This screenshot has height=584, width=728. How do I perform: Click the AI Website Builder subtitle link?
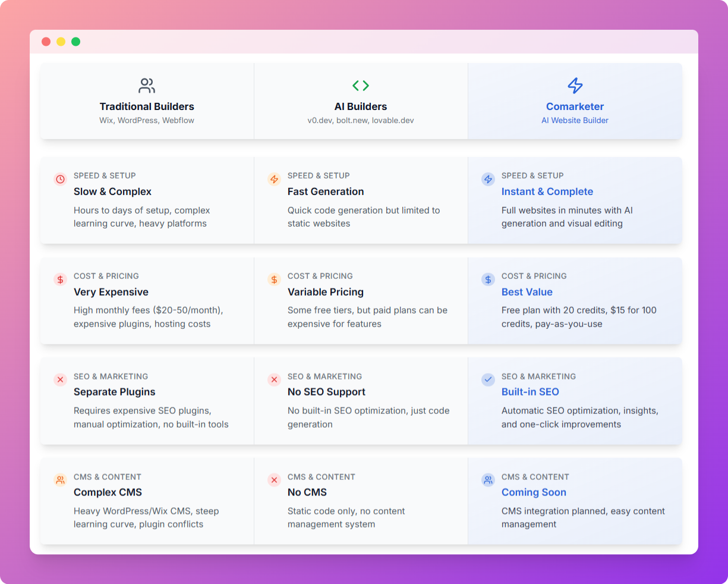pos(575,120)
